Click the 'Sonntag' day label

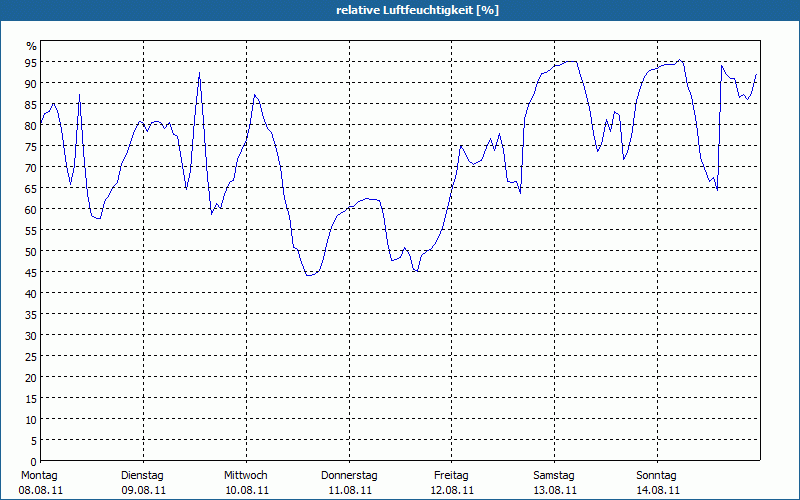pos(657,476)
